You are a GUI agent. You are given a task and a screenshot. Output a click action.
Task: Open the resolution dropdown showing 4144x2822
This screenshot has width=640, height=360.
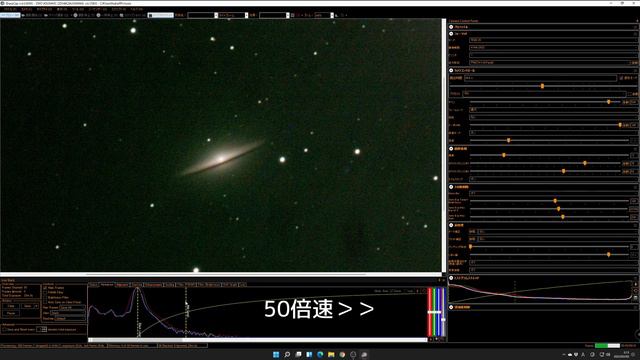pyautogui.click(x=553, y=47)
